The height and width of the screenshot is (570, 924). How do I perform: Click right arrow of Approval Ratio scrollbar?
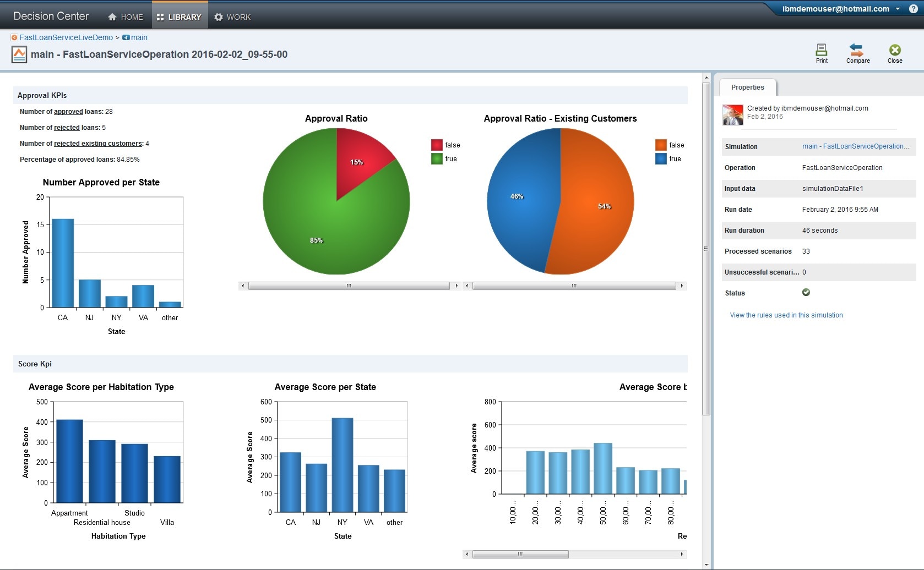[x=456, y=286]
